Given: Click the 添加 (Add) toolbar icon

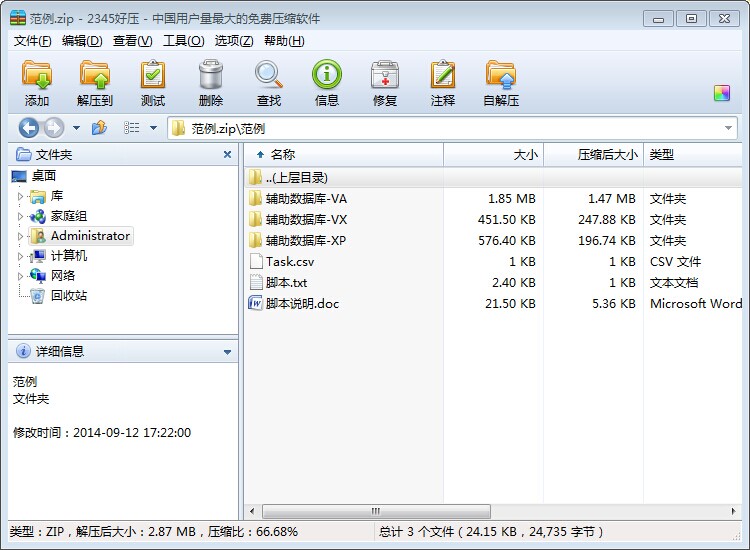Looking at the screenshot, I should coord(37,75).
